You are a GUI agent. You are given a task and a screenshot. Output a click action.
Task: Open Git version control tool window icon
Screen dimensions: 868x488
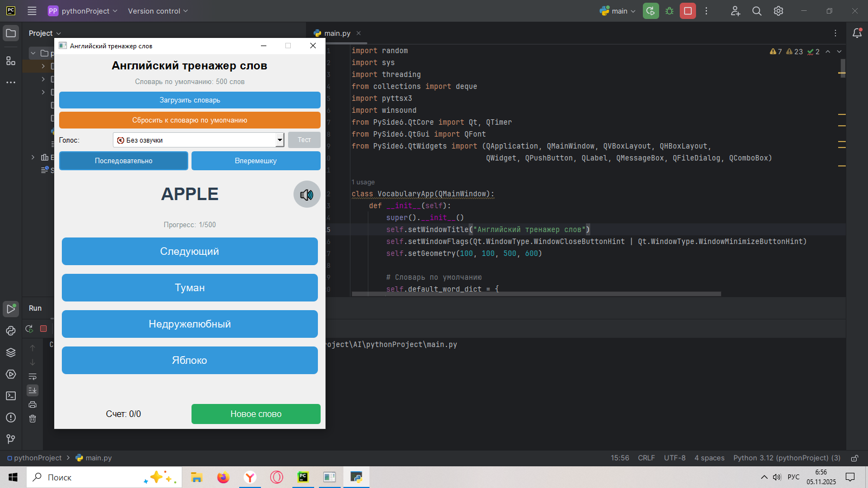(x=11, y=439)
